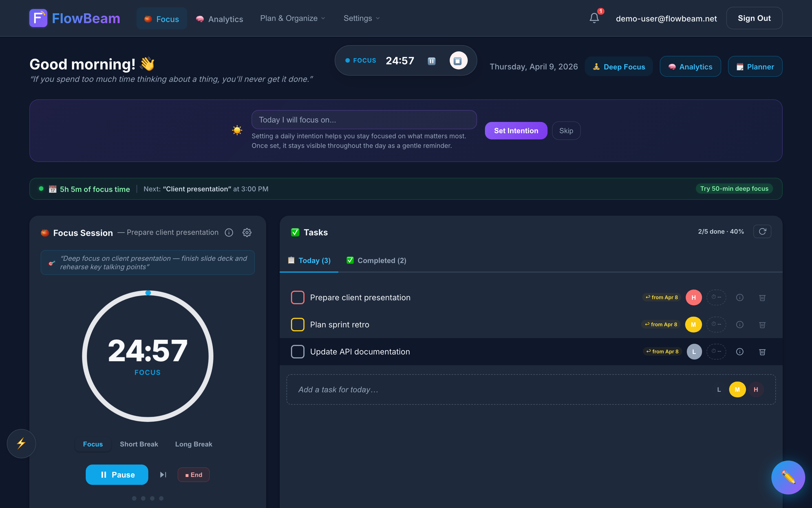Click the 2/5 done · 40% progress text
The image size is (812, 508).
click(x=721, y=231)
